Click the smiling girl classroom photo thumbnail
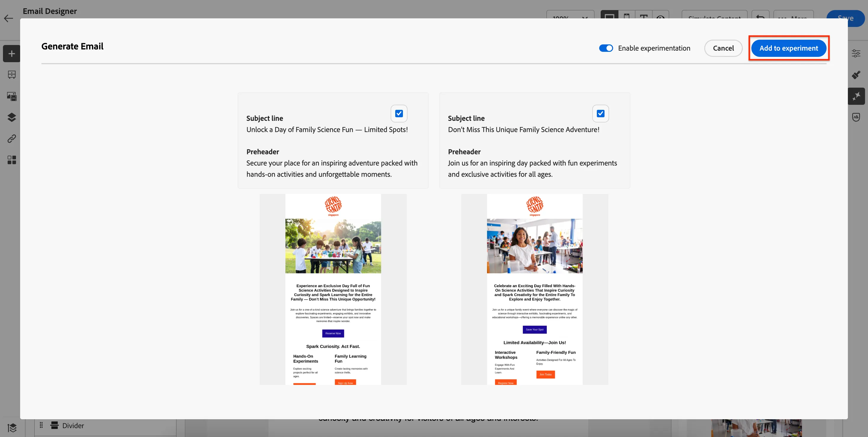 (534, 246)
